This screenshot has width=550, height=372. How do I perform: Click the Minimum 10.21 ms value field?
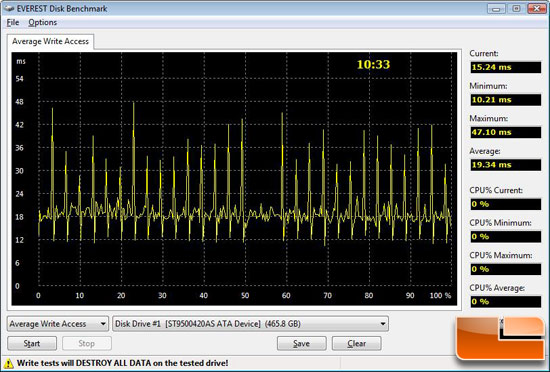point(505,100)
